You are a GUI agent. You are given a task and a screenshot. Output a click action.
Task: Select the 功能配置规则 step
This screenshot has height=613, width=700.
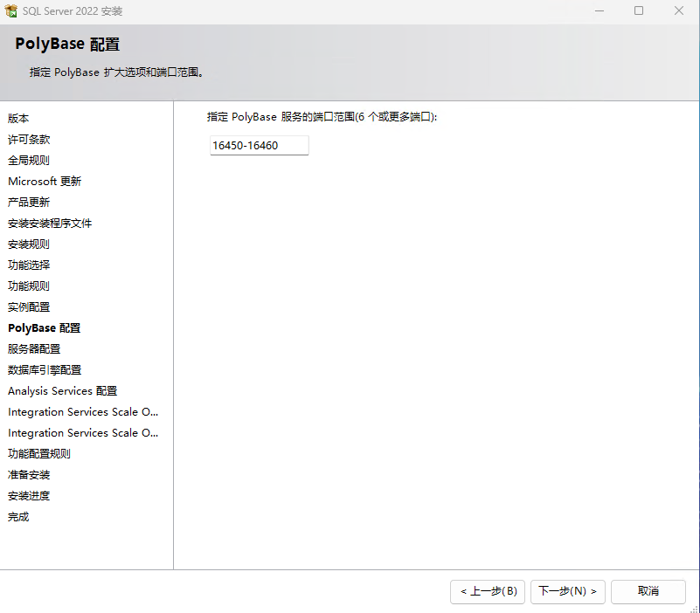(x=39, y=454)
